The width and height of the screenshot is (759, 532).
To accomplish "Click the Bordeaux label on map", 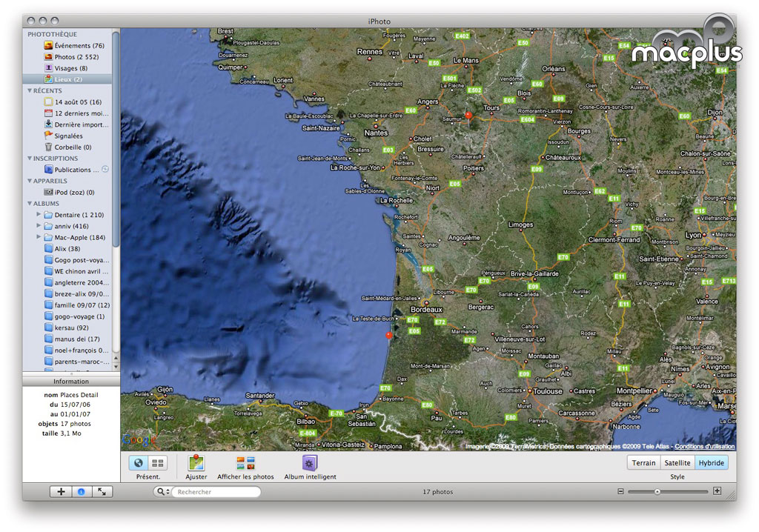I will 426,309.
